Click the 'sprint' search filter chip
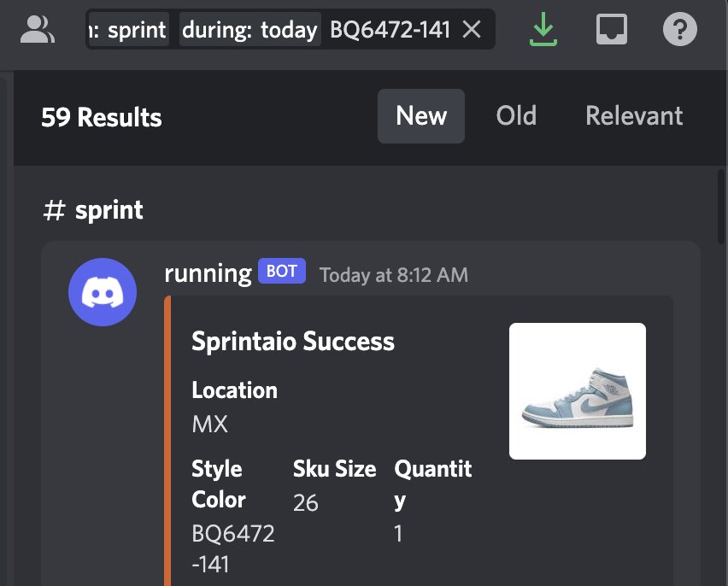The image size is (728, 586). click(x=129, y=30)
